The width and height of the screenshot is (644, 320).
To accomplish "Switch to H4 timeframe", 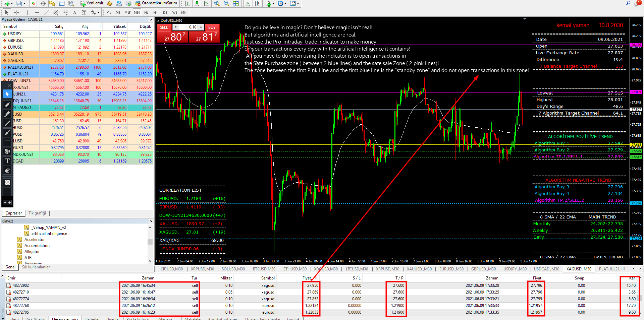I will pyautogui.click(x=156, y=12).
